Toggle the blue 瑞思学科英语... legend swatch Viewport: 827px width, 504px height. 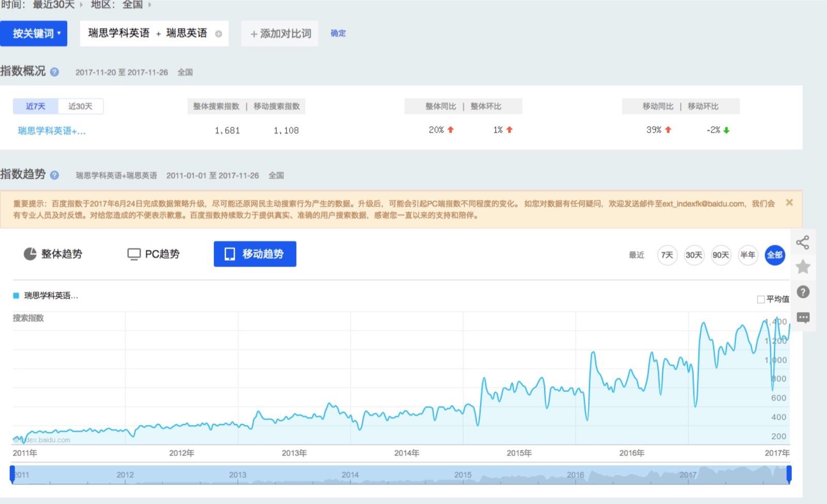click(16, 296)
